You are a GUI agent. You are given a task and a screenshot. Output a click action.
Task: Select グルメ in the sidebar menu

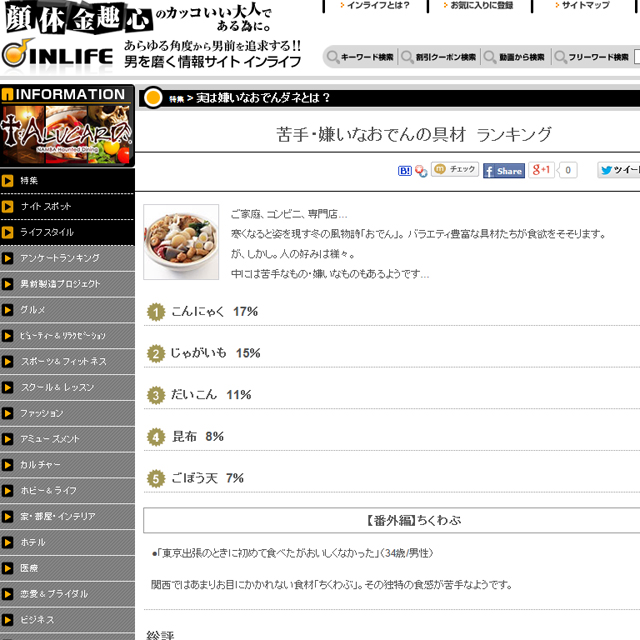pos(67,310)
